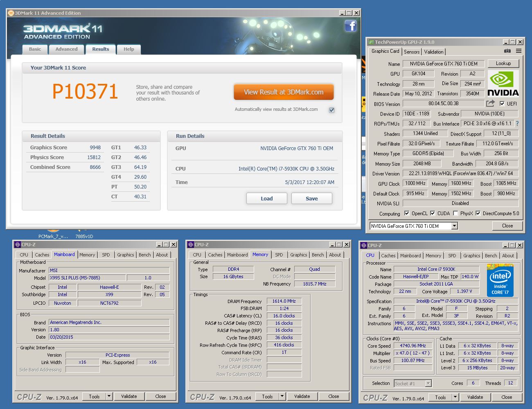Click the BIOS Version field 80.04.5C.00.3B
Screen dimensions: 532x409
444,104
